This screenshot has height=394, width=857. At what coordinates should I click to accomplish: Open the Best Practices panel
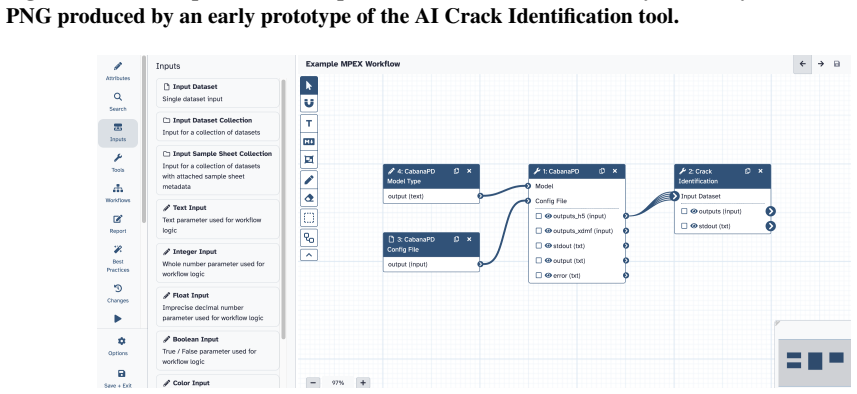[x=118, y=258]
